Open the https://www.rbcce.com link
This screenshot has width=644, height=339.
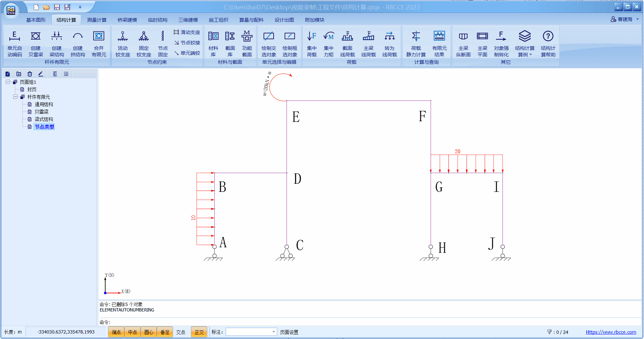[x=611, y=332]
